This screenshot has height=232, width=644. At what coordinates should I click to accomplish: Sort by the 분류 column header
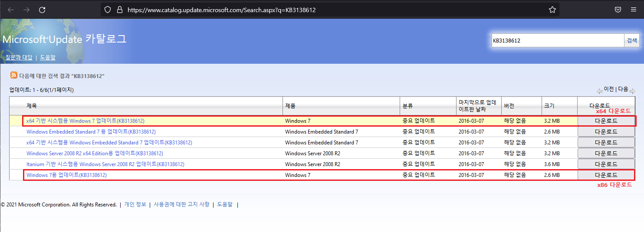tap(408, 106)
